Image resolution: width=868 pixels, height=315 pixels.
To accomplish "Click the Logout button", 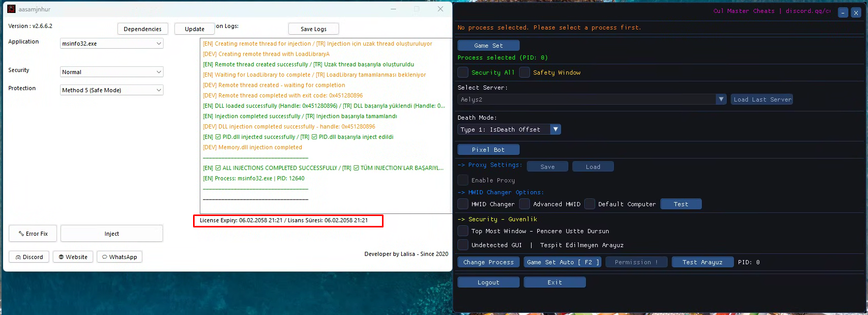I will [x=489, y=282].
